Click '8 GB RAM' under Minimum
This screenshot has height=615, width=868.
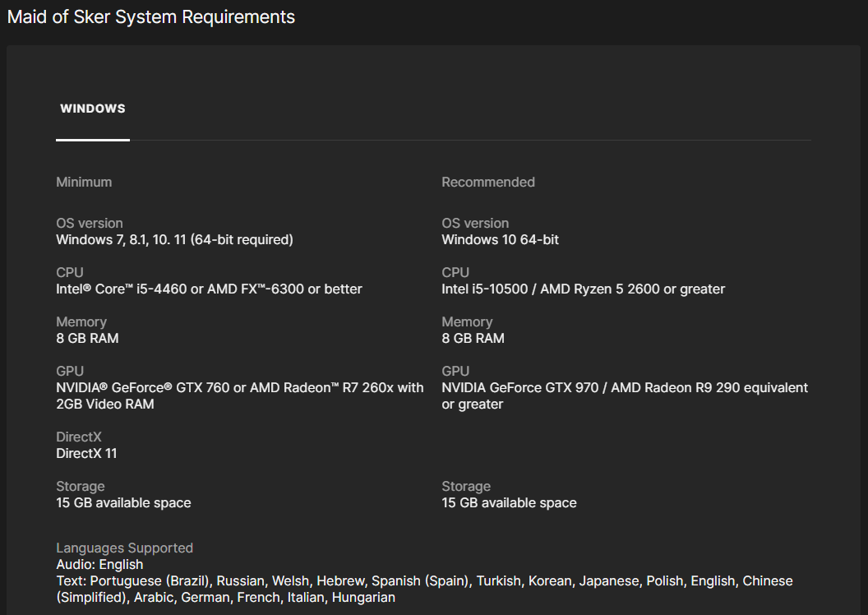pos(87,338)
